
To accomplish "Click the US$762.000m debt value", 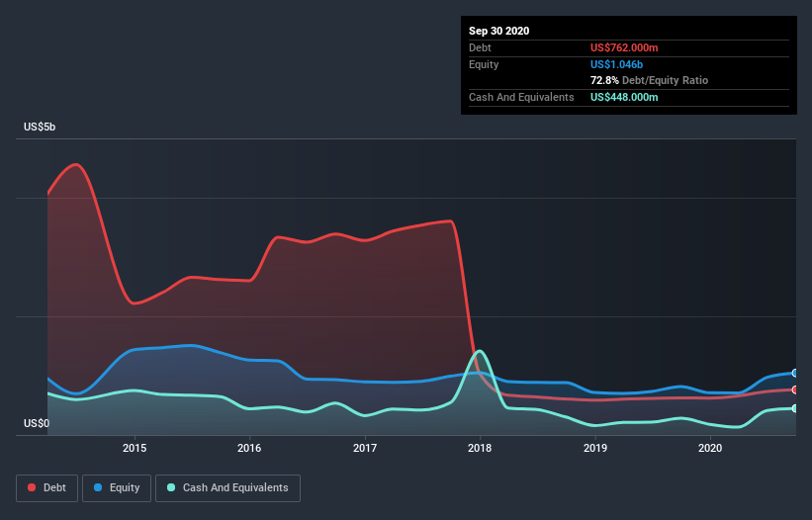I will (624, 47).
